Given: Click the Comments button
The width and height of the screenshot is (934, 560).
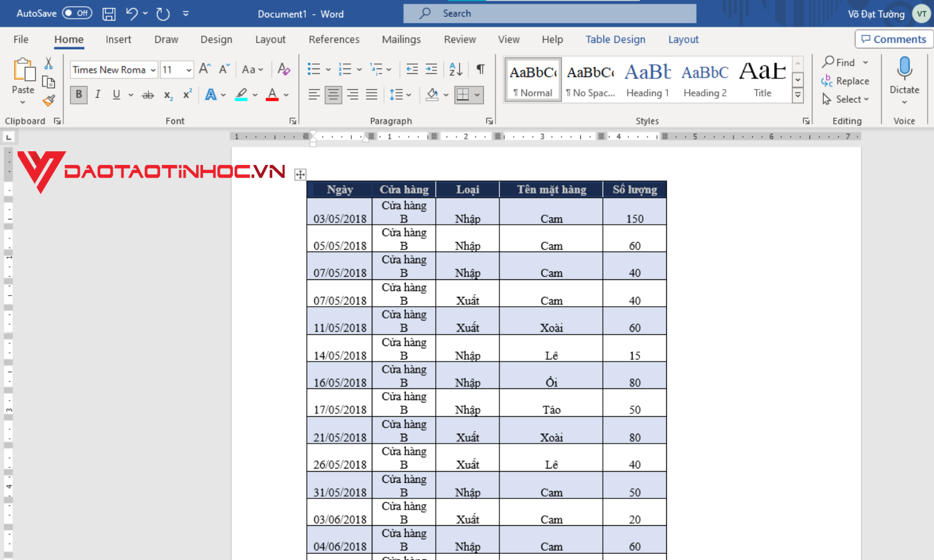Looking at the screenshot, I should pos(894,39).
